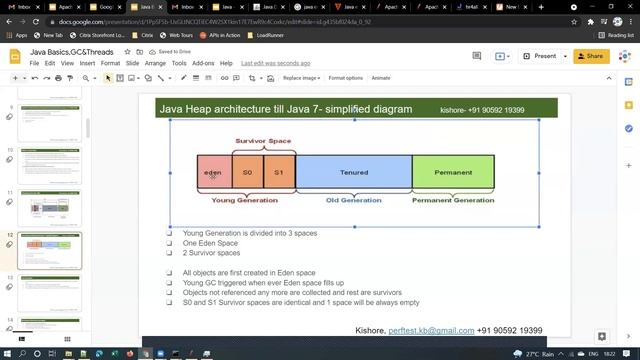Viewport: 640px width, 360px height.
Task: Open the line type dropdown arrow
Action: point(170,78)
